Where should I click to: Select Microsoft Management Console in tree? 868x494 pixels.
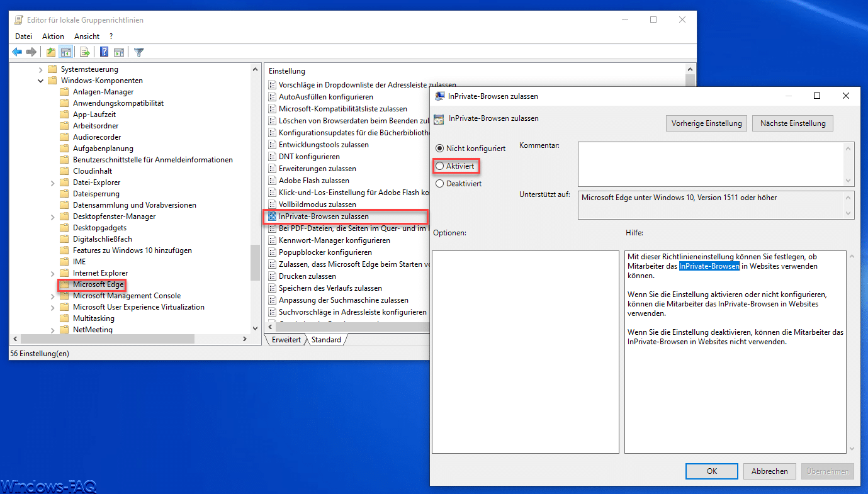pyautogui.click(x=127, y=296)
